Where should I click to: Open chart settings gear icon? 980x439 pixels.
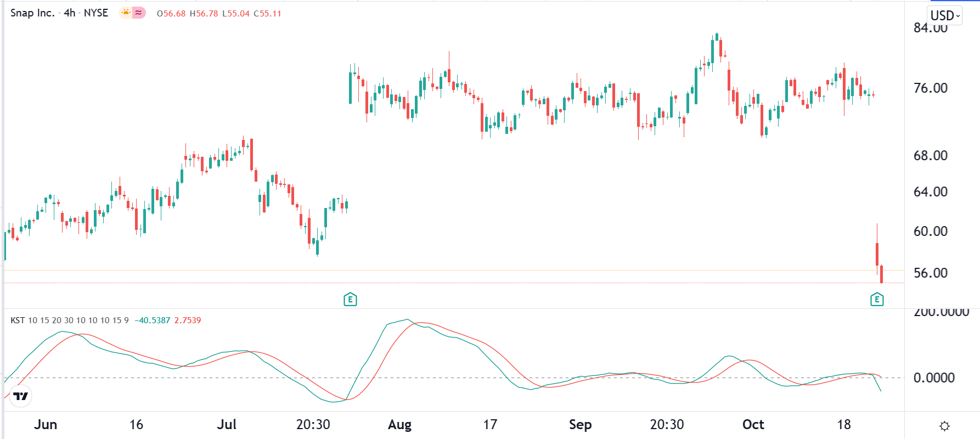click(944, 426)
